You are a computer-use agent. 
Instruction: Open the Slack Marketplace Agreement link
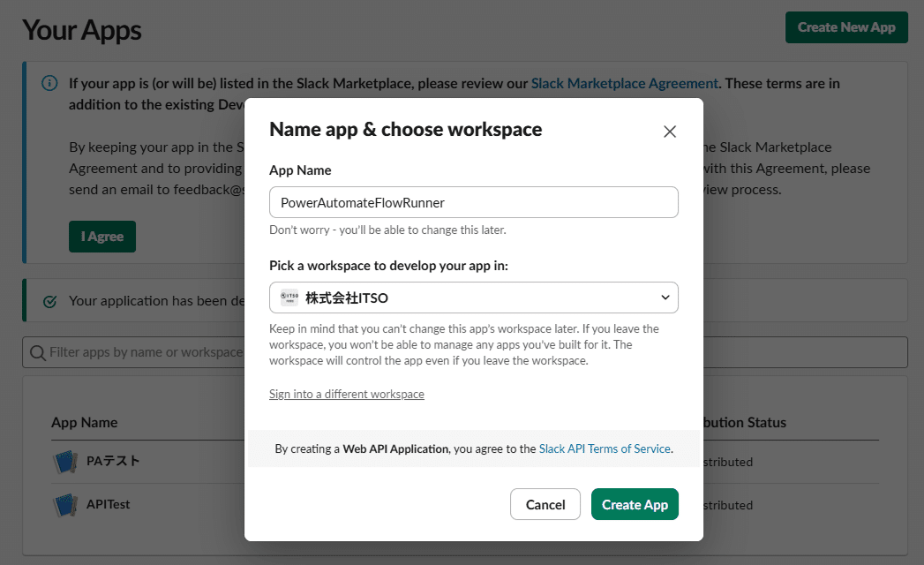coord(624,84)
